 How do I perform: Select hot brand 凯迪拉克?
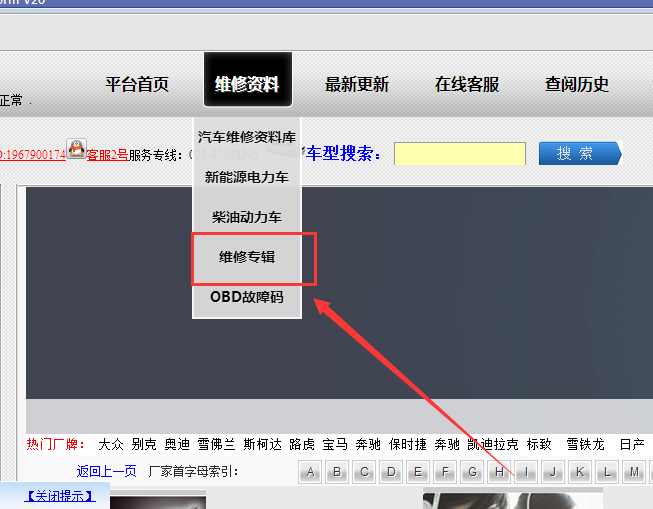[x=493, y=444]
